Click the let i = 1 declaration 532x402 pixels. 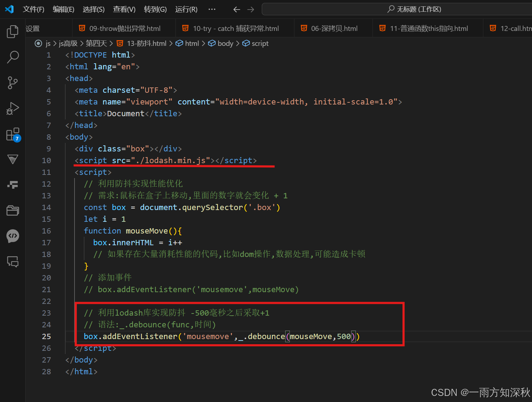point(105,219)
